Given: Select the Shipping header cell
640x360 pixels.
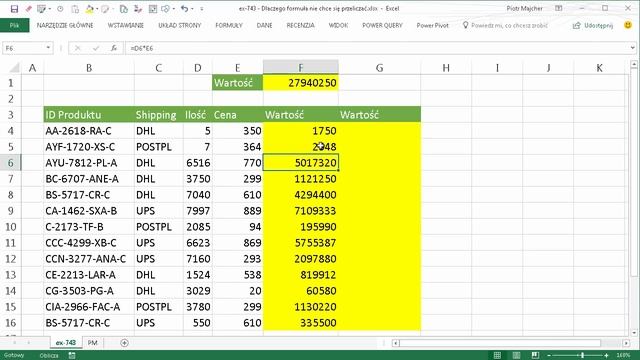Looking at the screenshot, I should 159,115.
